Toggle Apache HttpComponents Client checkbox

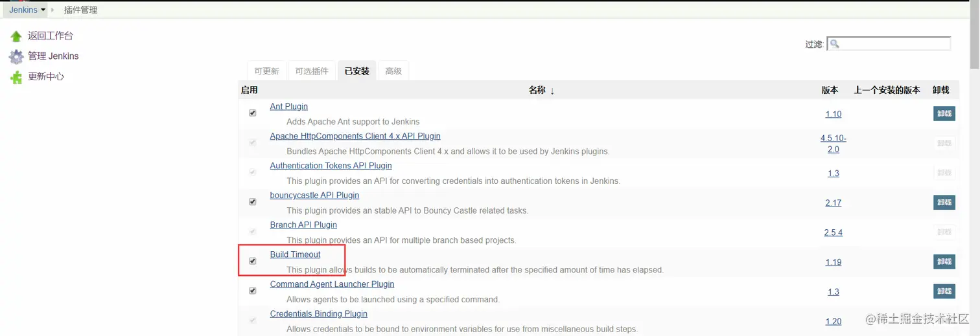pos(253,142)
